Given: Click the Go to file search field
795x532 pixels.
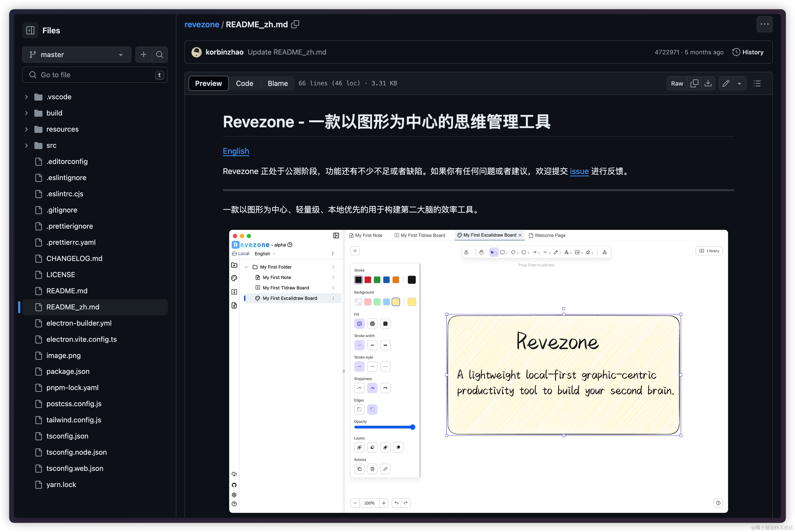Looking at the screenshot, I should (x=91, y=75).
